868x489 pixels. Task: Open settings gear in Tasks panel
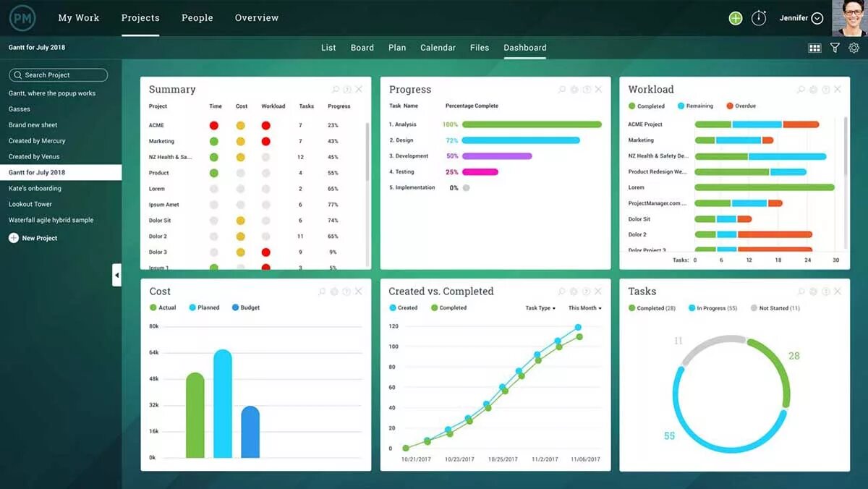[x=813, y=292]
